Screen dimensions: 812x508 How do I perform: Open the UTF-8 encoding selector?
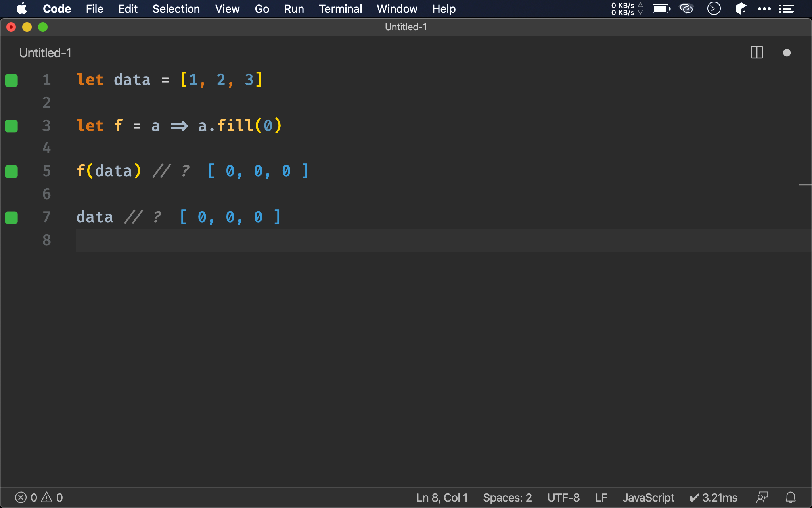563,498
